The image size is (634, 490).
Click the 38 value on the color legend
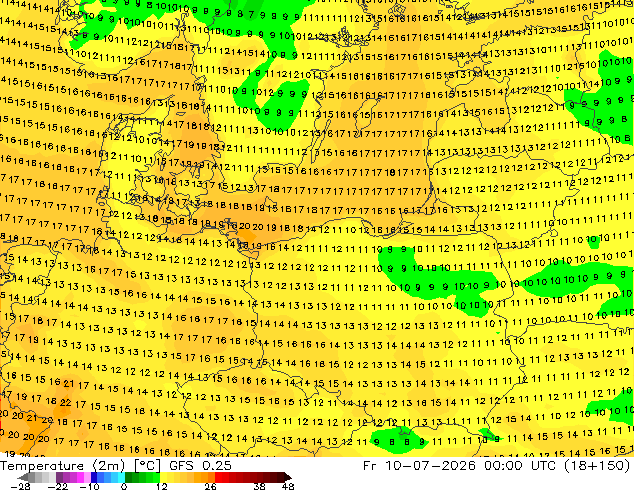259,486
